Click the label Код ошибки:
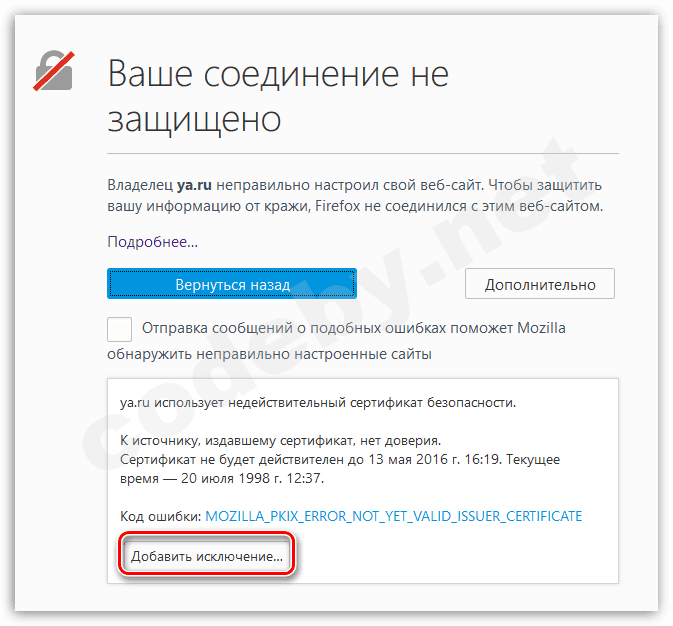 (x=161, y=516)
